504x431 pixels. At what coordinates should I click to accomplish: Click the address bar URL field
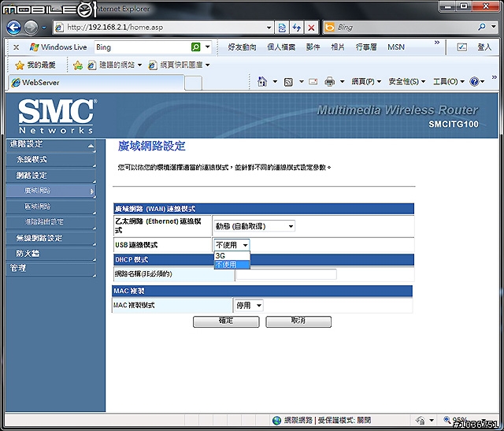click(159, 28)
